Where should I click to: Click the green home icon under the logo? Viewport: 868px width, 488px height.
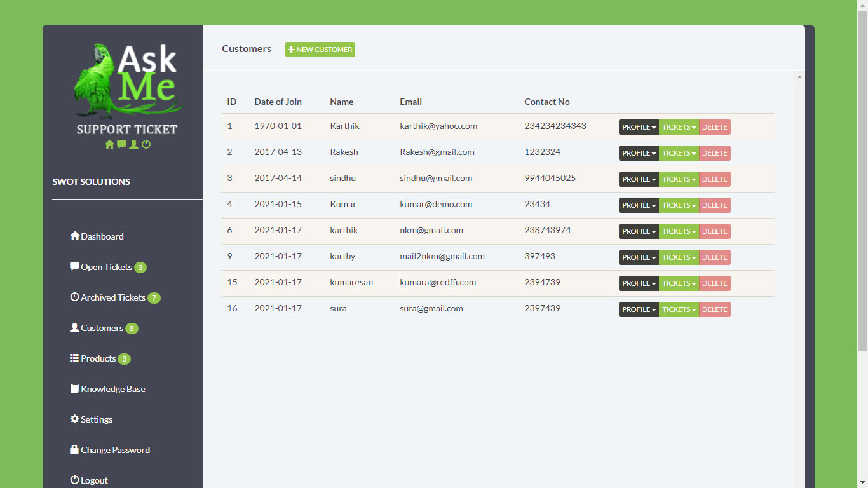109,144
